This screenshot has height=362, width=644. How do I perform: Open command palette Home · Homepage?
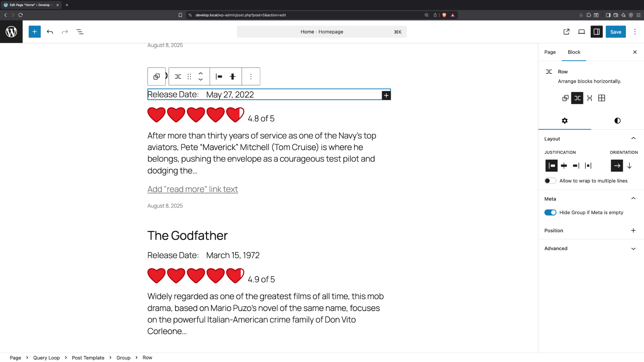[322, 32]
